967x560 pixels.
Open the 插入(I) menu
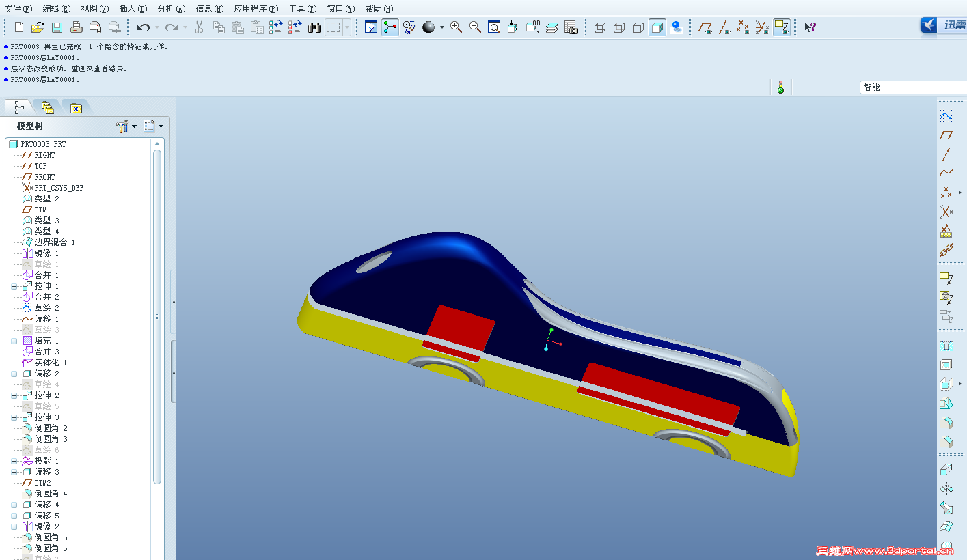133,9
